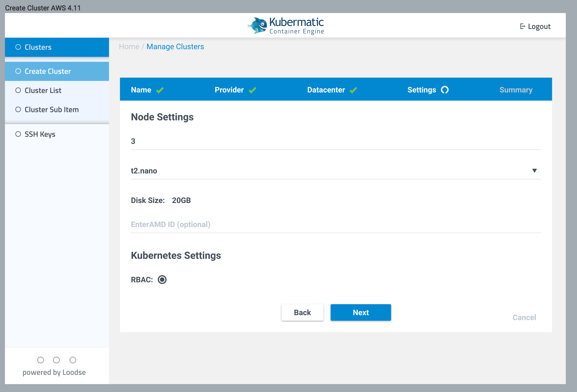Click the circle icon beside Create Cluster
Image resolution: width=577 pixels, height=392 pixels.
(18, 71)
